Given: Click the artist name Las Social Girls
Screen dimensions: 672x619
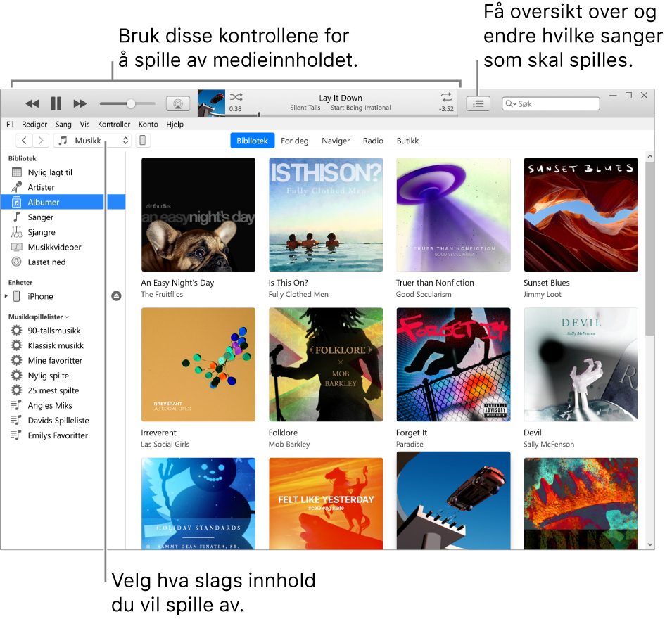Looking at the screenshot, I should coord(165,445).
